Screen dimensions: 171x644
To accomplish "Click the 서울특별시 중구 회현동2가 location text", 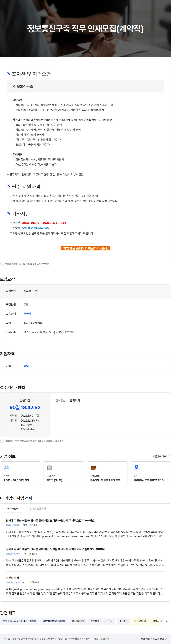I will pyautogui.click(x=150, y=480).
